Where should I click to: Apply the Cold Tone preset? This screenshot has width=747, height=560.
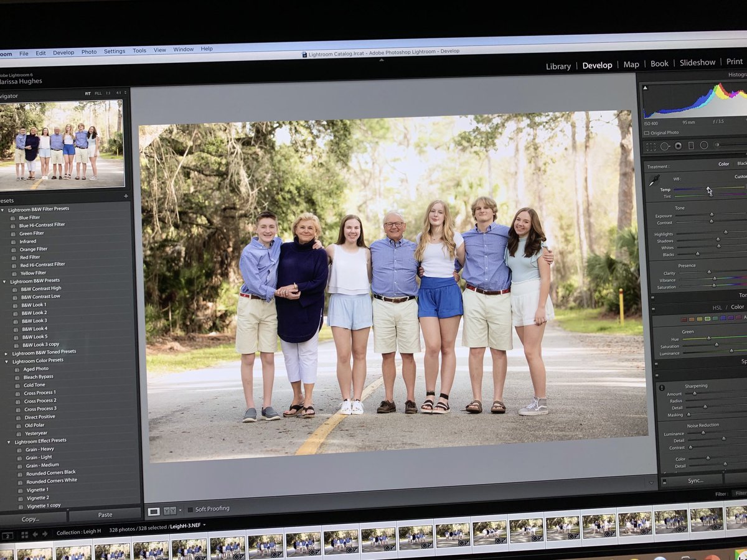pos(34,385)
